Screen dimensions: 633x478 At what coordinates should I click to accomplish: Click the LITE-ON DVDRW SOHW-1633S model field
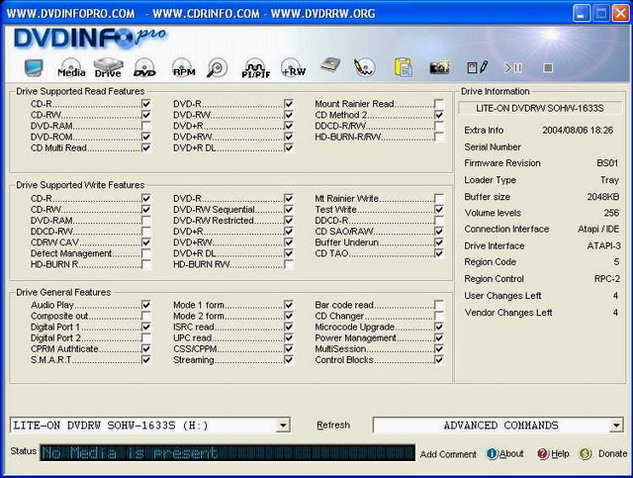tap(540, 108)
